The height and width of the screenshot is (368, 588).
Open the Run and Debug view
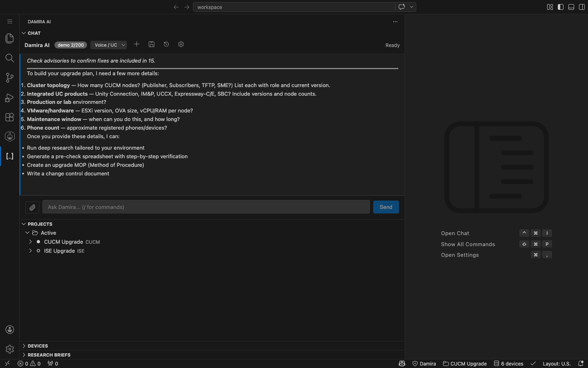click(x=9, y=97)
